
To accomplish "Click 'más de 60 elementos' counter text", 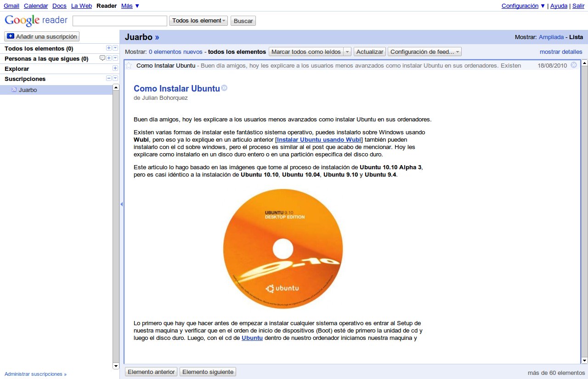I will pos(556,373).
